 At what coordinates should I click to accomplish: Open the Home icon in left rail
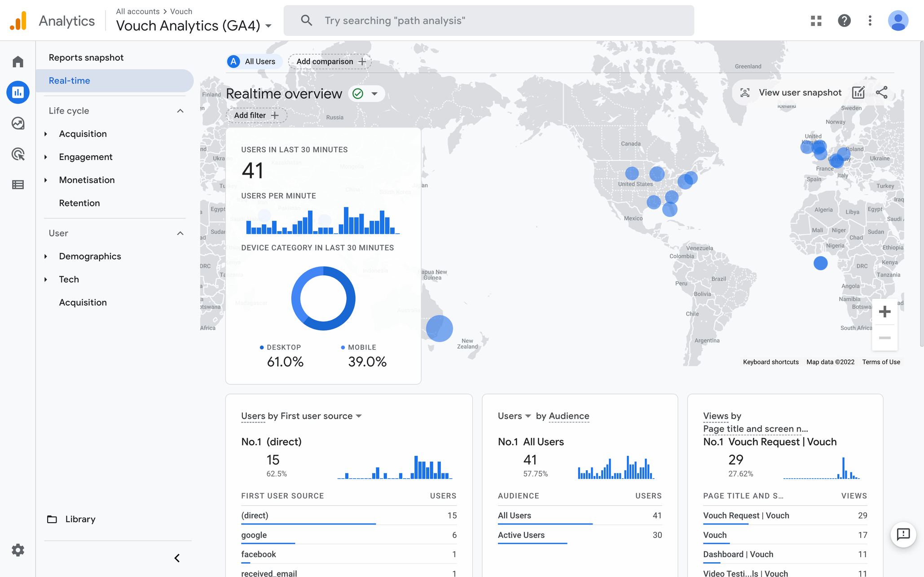pyautogui.click(x=18, y=61)
